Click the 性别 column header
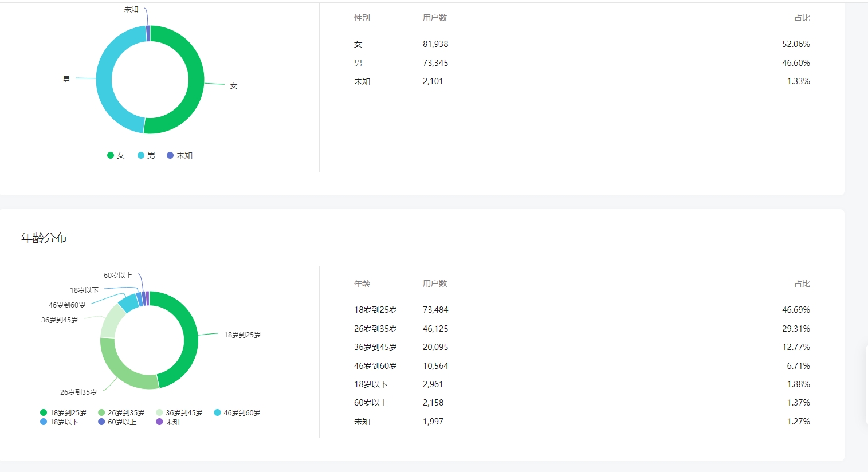Viewport: 868px width, 472px height. 362,18
